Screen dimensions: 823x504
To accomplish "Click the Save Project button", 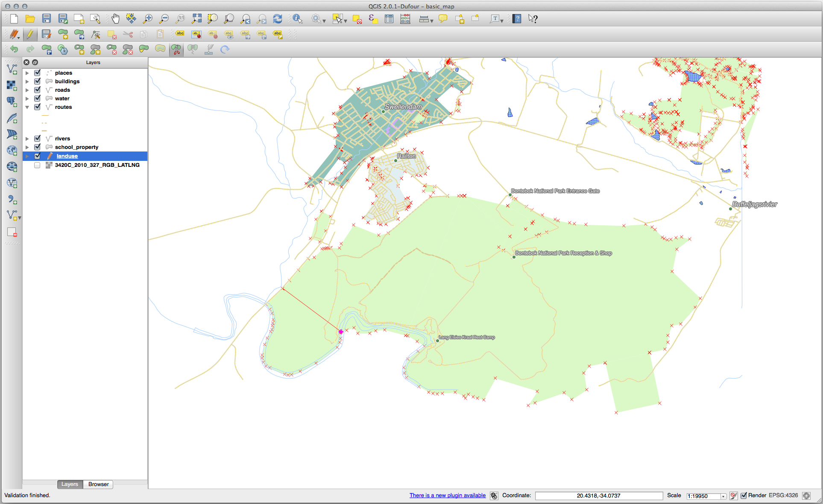I will [x=47, y=18].
